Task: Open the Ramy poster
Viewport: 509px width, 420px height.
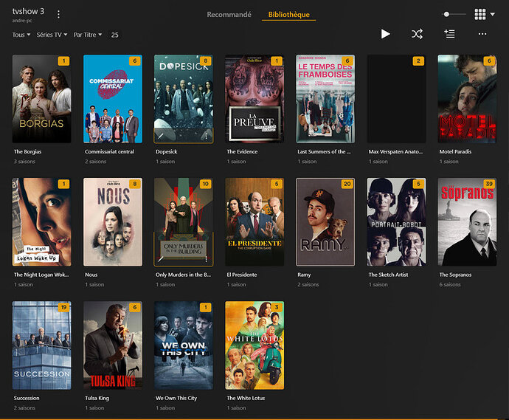Action: [325, 222]
